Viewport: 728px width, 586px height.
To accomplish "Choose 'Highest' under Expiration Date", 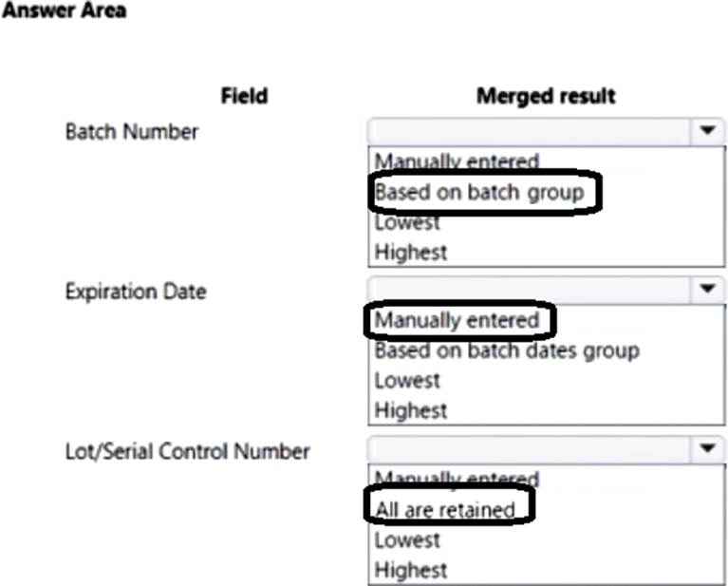I will [x=411, y=410].
